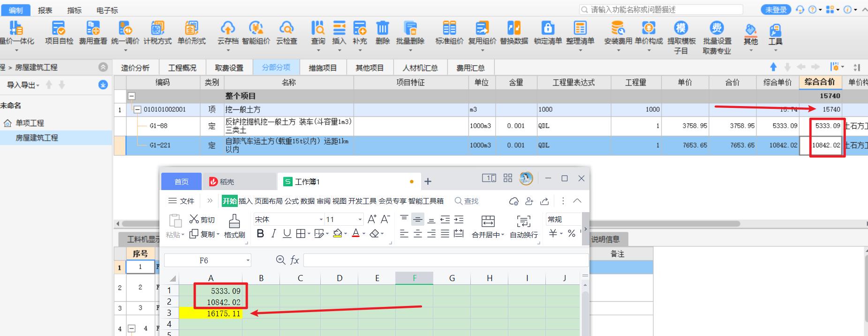Open 批量删除 batch delete tool
This screenshot has width=868, height=336.
tap(410, 33)
